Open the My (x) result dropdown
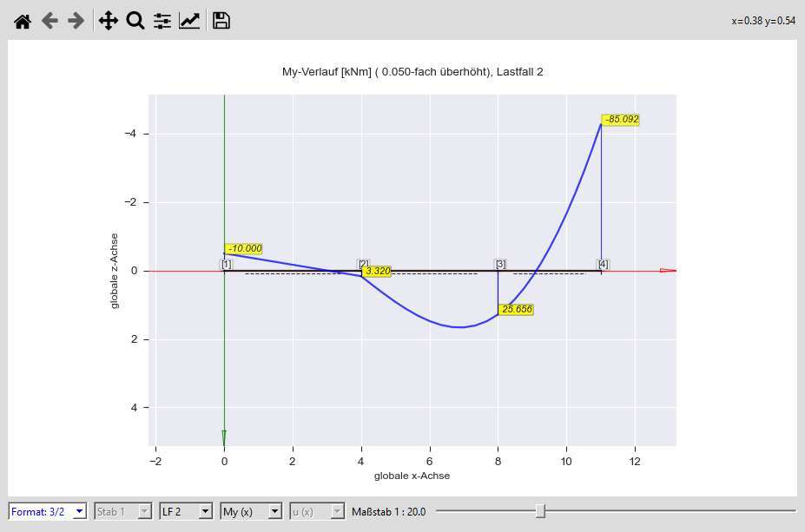This screenshot has width=805, height=532. [x=251, y=512]
